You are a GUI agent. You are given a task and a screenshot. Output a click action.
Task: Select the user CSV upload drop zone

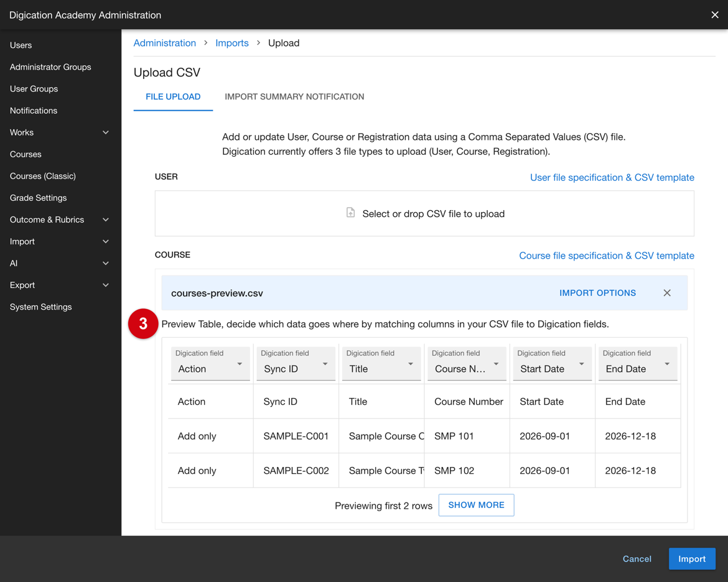click(424, 213)
